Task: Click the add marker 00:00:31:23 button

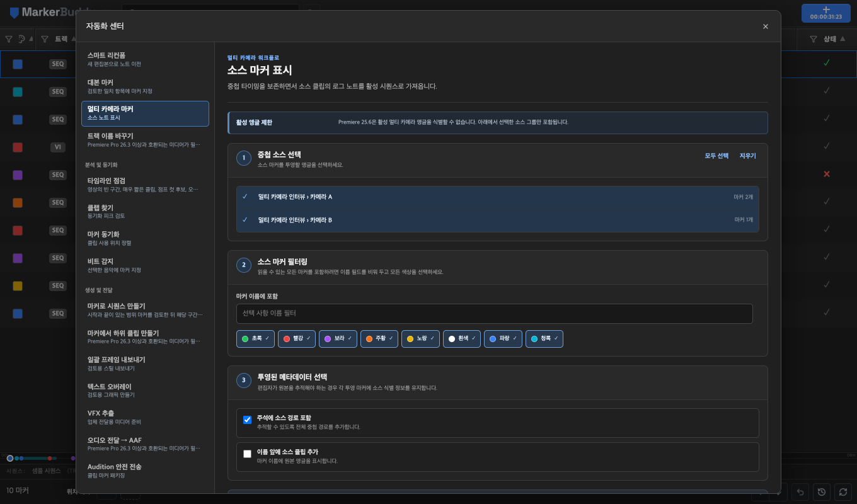Action: 826,13
